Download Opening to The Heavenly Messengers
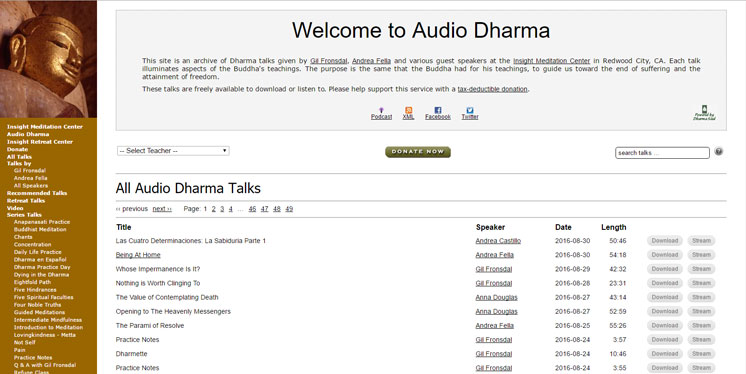 (x=665, y=311)
